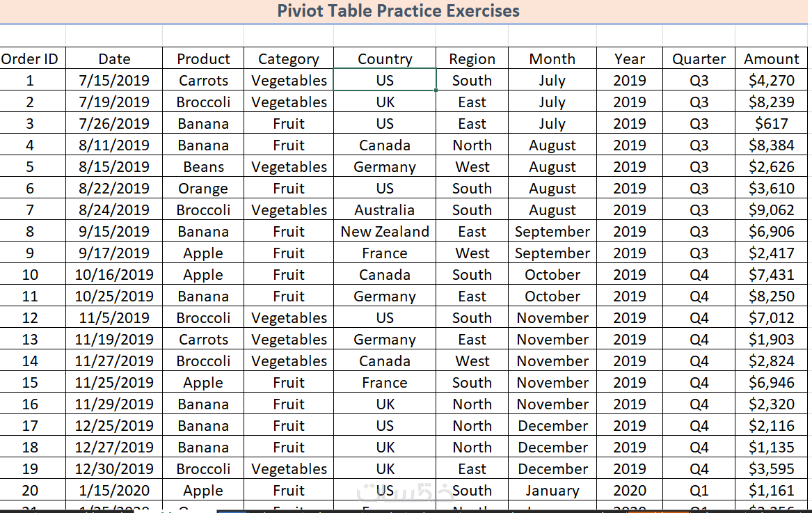Select the Amount header cell
812x513 pixels.
click(x=772, y=59)
